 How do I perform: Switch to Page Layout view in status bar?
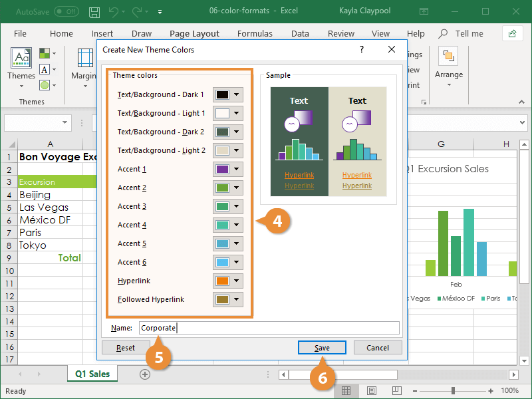coord(370,390)
